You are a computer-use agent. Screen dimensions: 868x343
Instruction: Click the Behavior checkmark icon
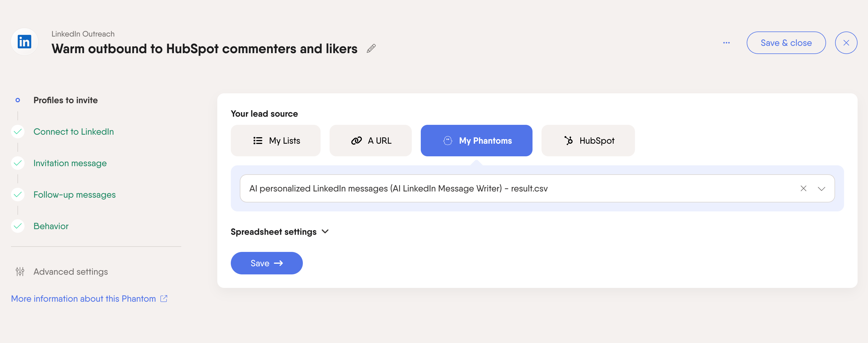point(18,226)
